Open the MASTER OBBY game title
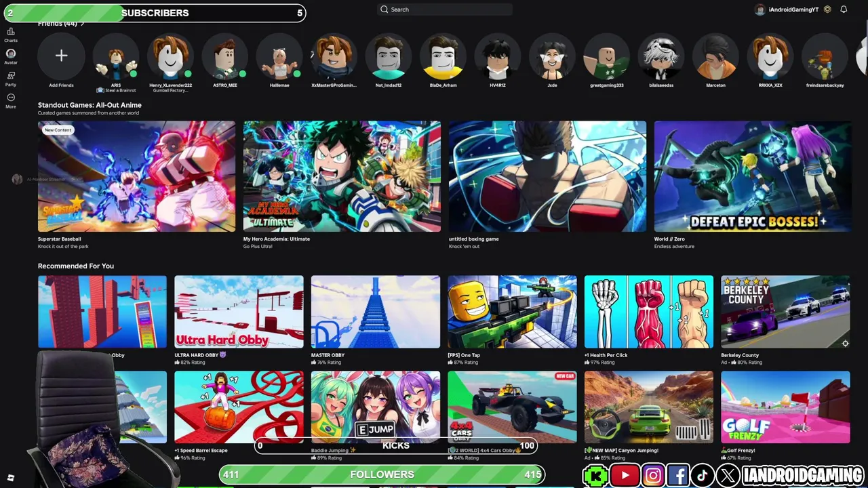 click(328, 355)
